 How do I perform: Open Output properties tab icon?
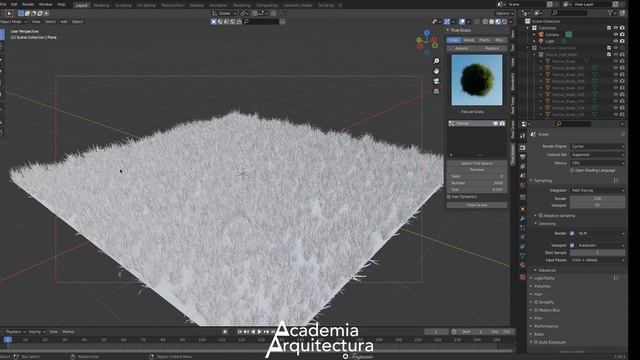click(523, 157)
